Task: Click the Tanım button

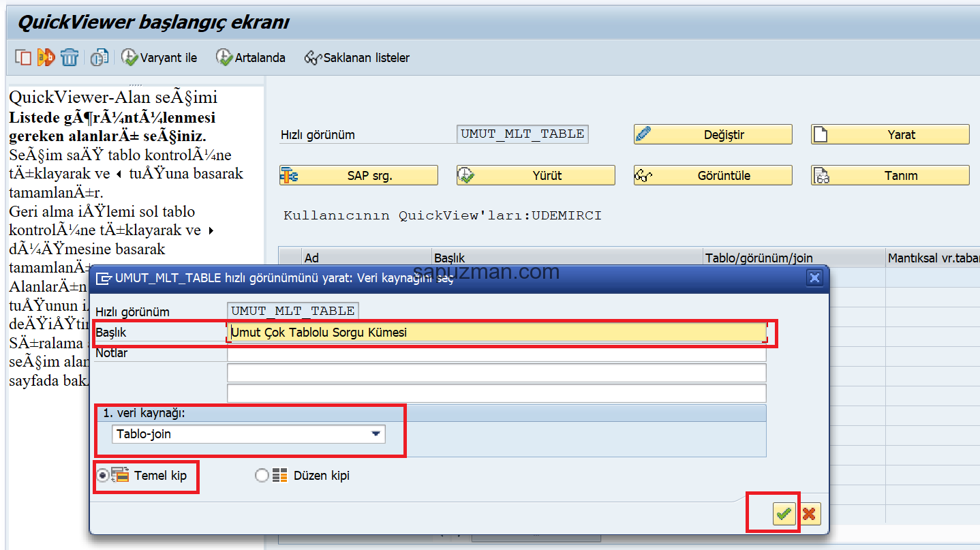Action: (890, 175)
